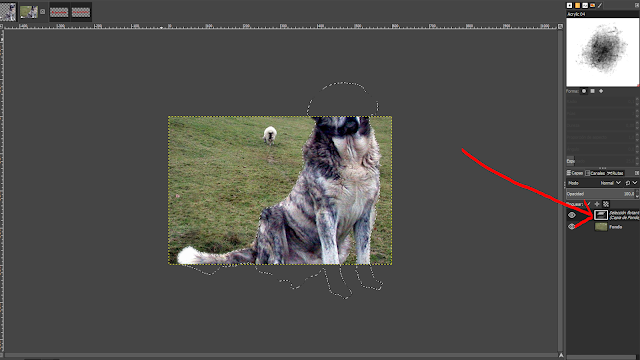Increase the layer opacity with up stepper
This screenshot has height=360, width=640.
[638, 192]
